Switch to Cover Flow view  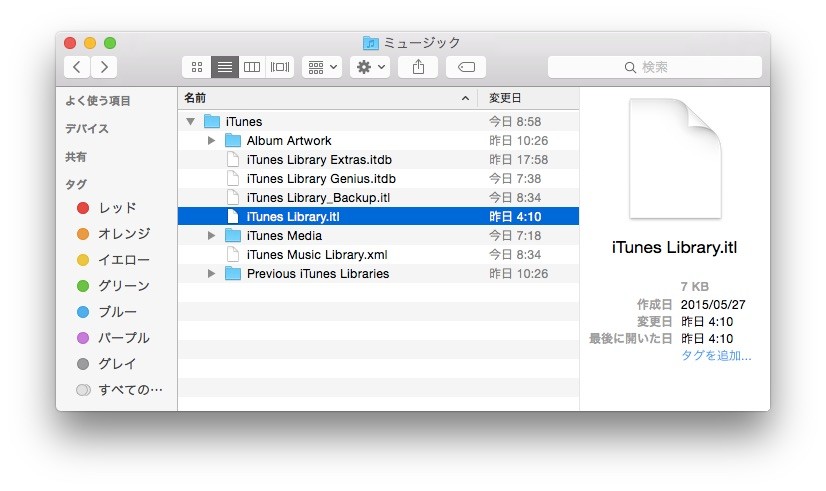point(280,67)
